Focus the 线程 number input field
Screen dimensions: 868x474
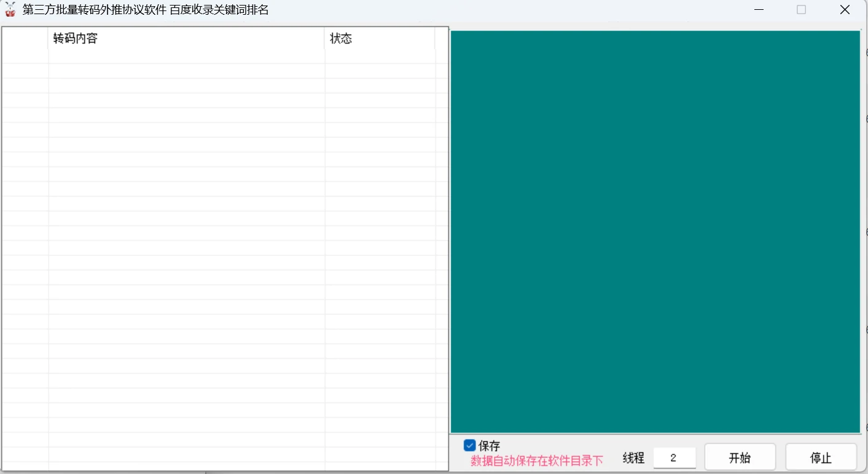(674, 457)
